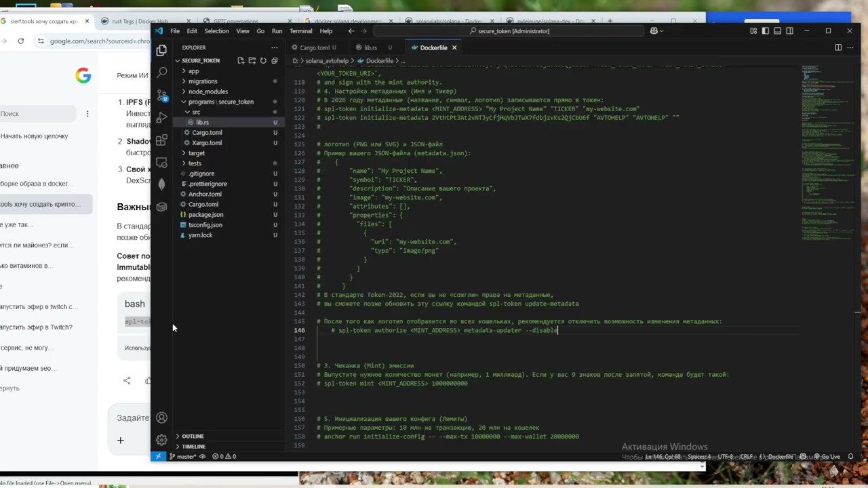
Task: Open the Terminal menu
Action: (300, 30)
